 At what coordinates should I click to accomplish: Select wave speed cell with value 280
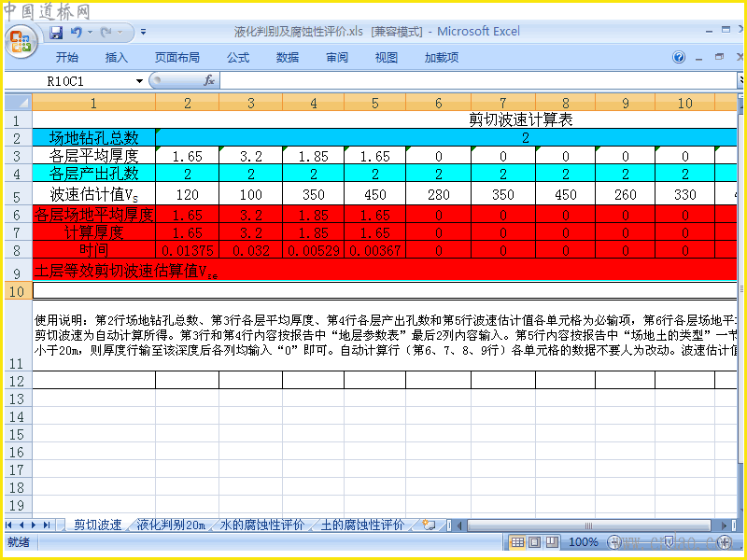[x=438, y=194]
